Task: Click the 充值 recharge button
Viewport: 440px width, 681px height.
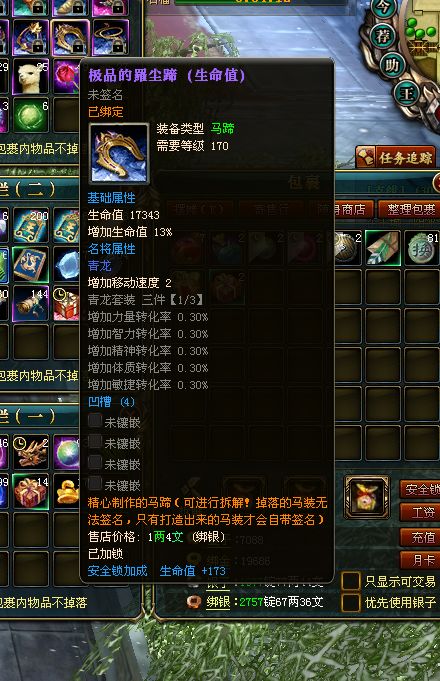Action: click(420, 537)
